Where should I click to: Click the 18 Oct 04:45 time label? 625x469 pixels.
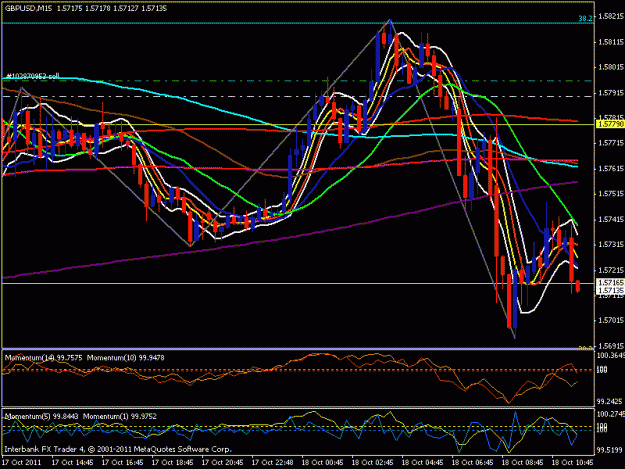tap(423, 463)
